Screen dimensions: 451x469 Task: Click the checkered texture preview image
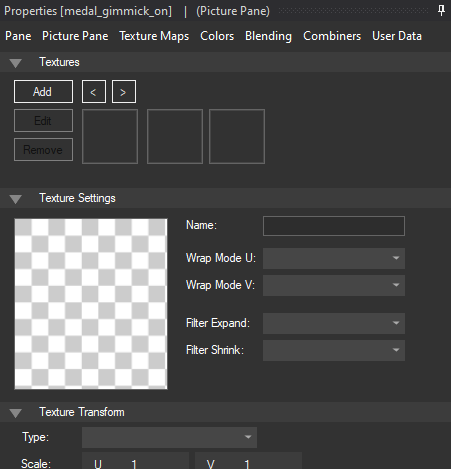click(x=91, y=304)
